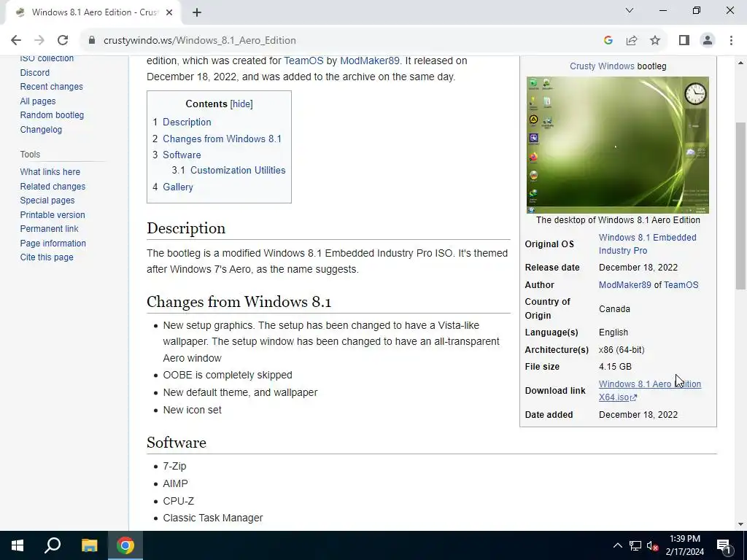This screenshot has height=560, width=747.
Task: Jump to Gallery in contents
Action: [178, 187]
